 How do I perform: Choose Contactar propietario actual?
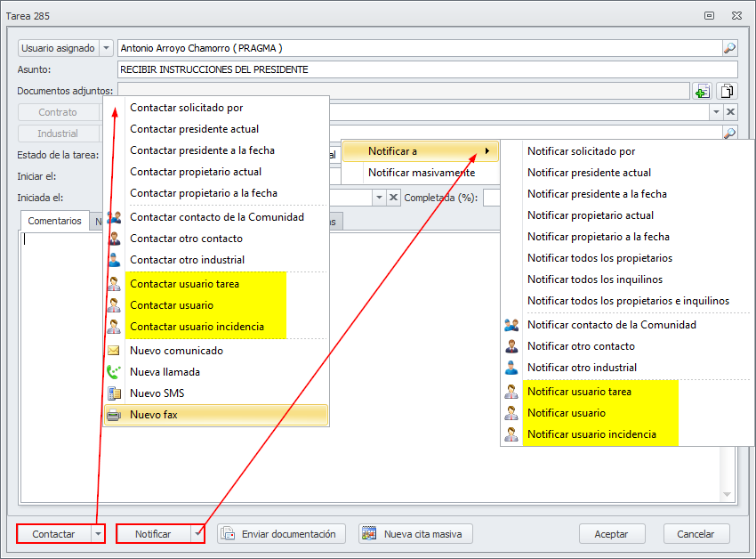216,172
